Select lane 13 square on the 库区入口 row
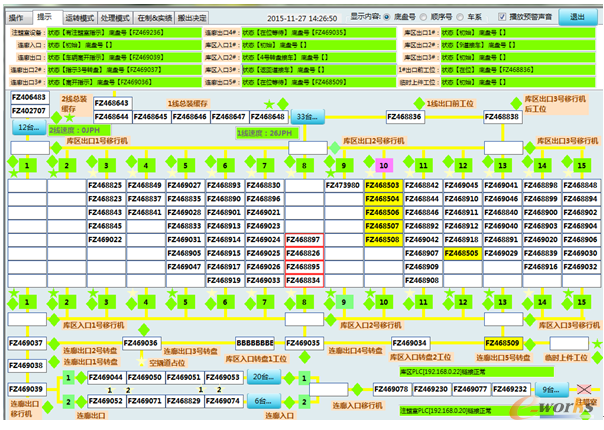This screenshot has width=604, height=430. point(502,302)
